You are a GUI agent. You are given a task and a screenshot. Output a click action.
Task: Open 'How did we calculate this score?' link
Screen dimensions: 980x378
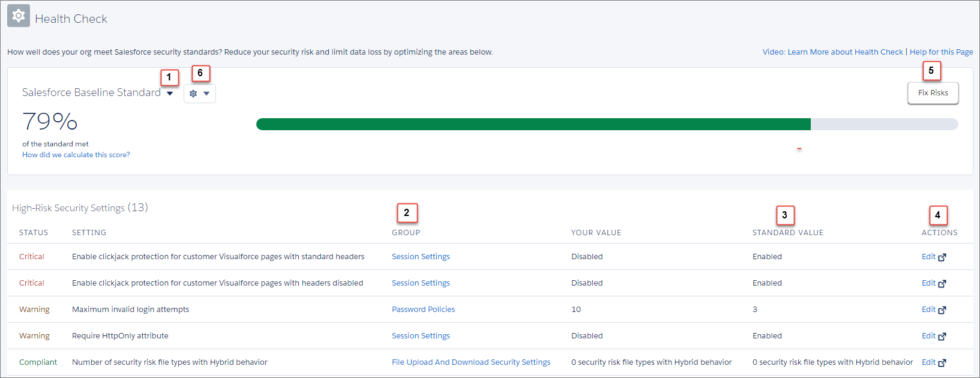(76, 155)
